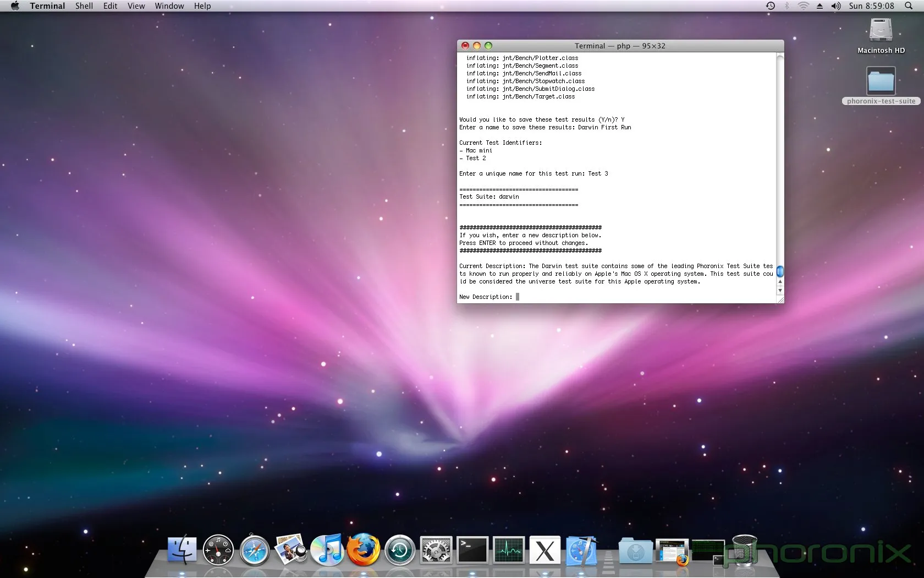Open the Terminal application menu
This screenshot has height=578, width=924.
pyautogui.click(x=47, y=6)
